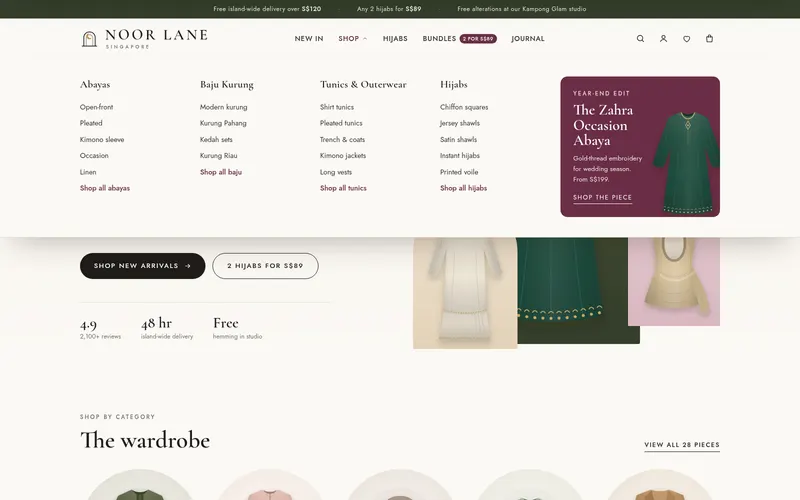
Task: Select Long vests link
Action: tap(336, 172)
